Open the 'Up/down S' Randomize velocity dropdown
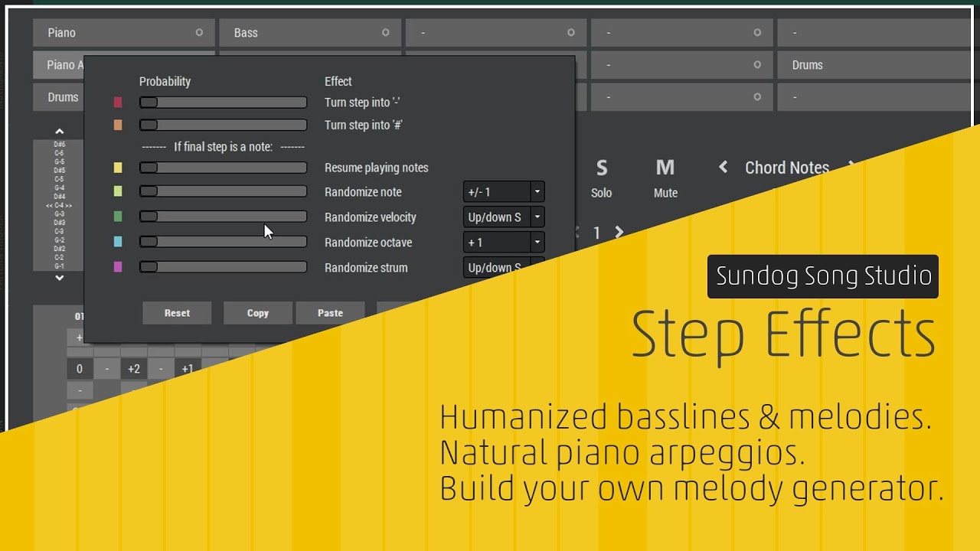Screen dimensions: 980x551 [x=504, y=217]
